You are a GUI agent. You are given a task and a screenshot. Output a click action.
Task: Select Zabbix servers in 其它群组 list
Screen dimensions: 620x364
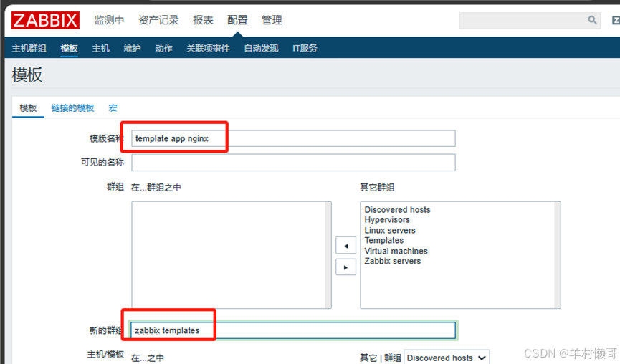click(393, 261)
